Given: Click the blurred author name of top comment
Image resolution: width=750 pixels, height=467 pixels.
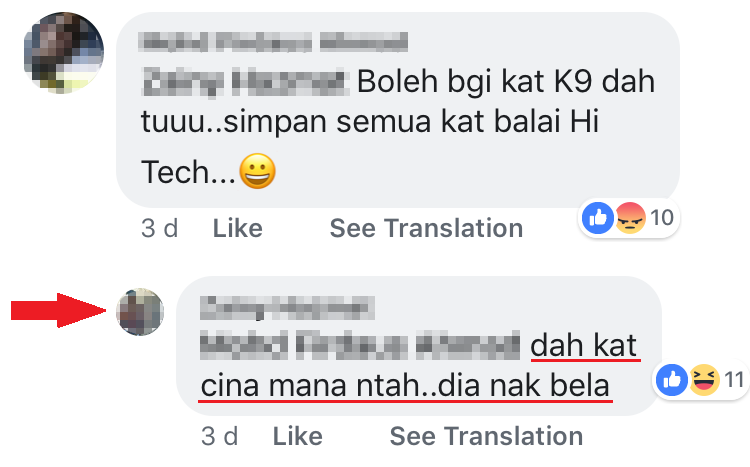Looking at the screenshot, I should click(274, 41).
